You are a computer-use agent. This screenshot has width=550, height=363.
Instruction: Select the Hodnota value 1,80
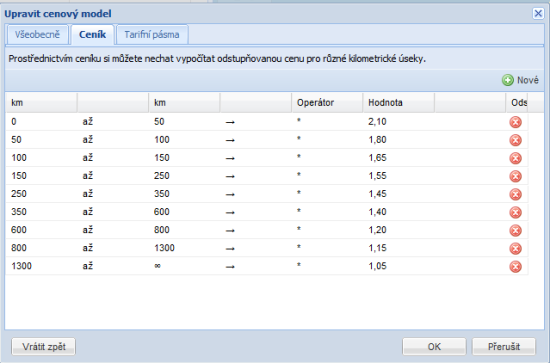tap(377, 140)
